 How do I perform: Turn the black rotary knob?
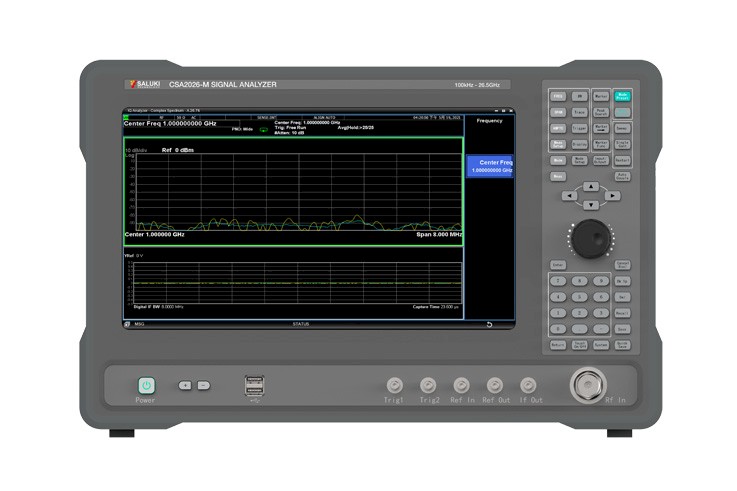coord(591,239)
